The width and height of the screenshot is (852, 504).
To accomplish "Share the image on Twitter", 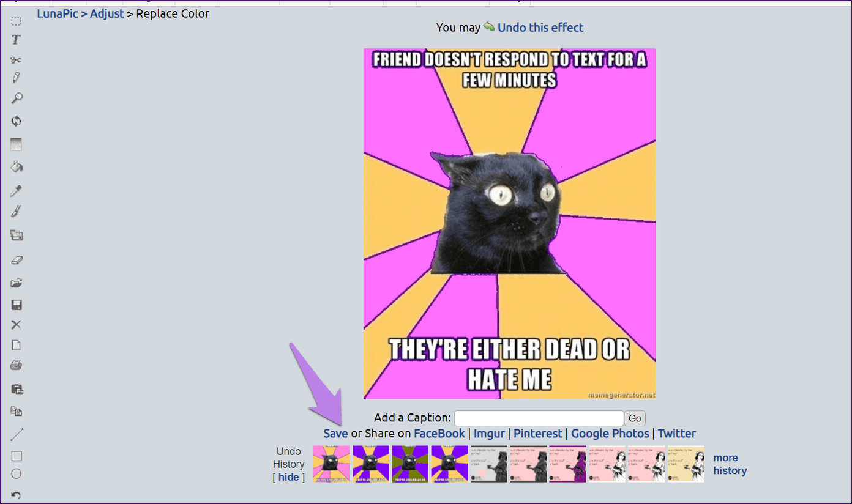I will pyautogui.click(x=676, y=434).
